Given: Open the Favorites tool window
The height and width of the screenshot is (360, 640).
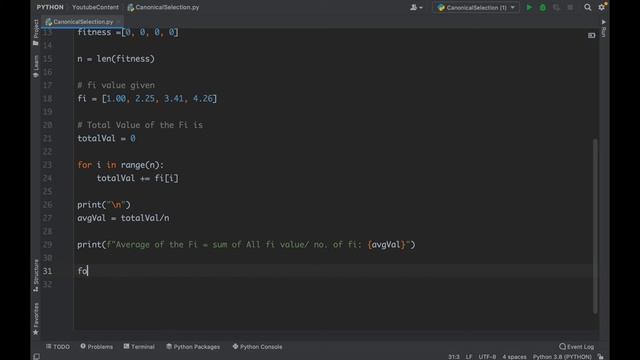Looking at the screenshot, I should (36, 319).
